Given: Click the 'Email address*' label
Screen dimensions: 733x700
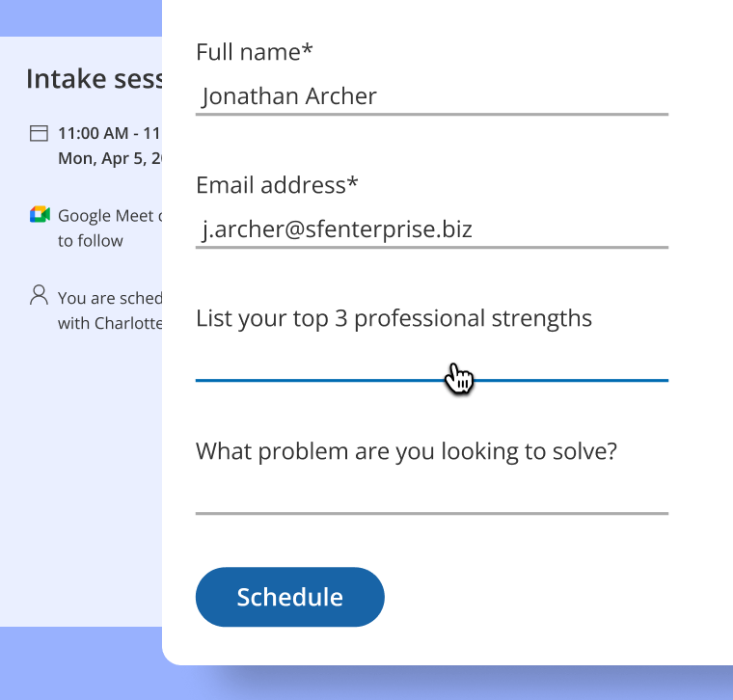Looking at the screenshot, I should [x=277, y=185].
